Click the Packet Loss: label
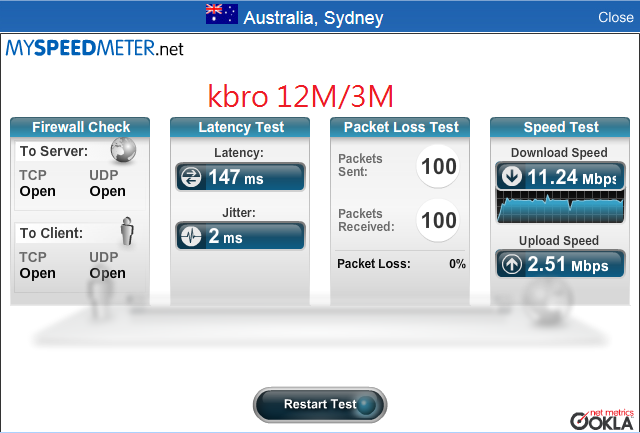This screenshot has width=640, height=433. tap(373, 264)
